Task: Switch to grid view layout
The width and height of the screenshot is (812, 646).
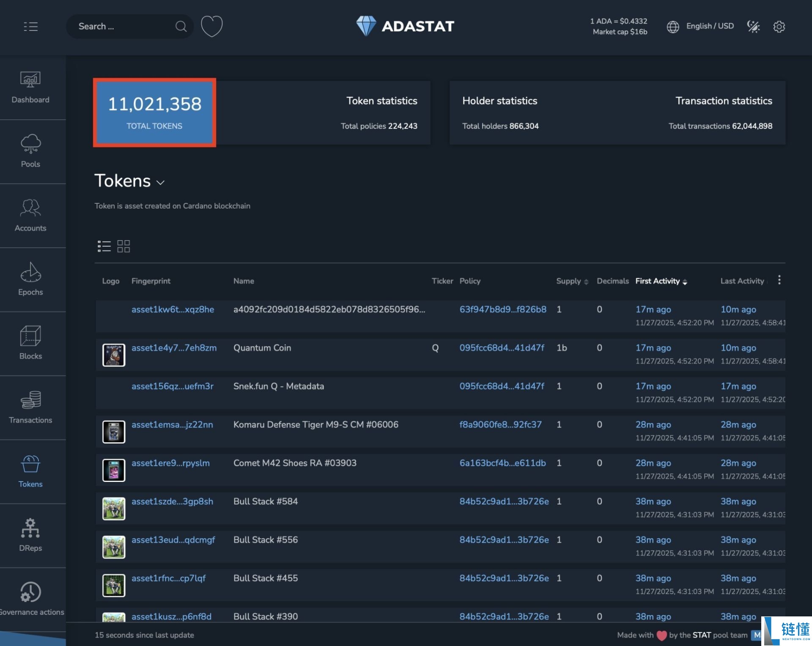Action: point(123,246)
